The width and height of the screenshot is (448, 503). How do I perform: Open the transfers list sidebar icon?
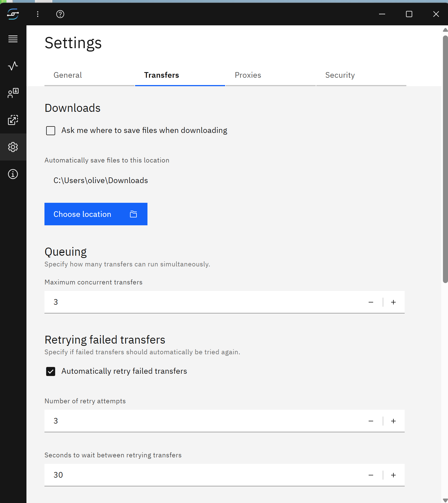point(13,39)
